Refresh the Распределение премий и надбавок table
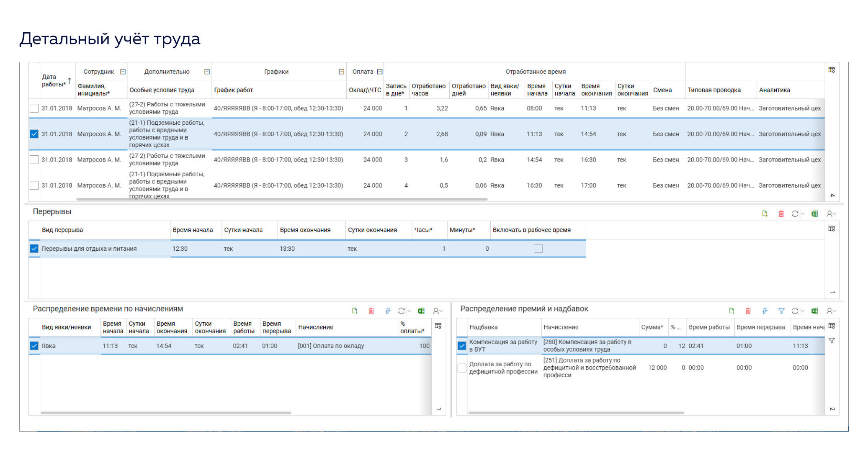 [795, 311]
